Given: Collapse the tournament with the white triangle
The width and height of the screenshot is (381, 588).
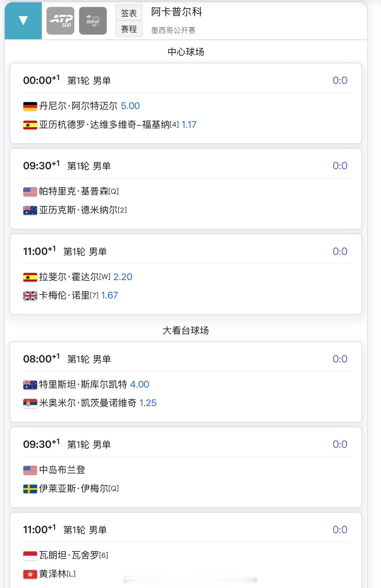Looking at the screenshot, I should pyautogui.click(x=23, y=20).
